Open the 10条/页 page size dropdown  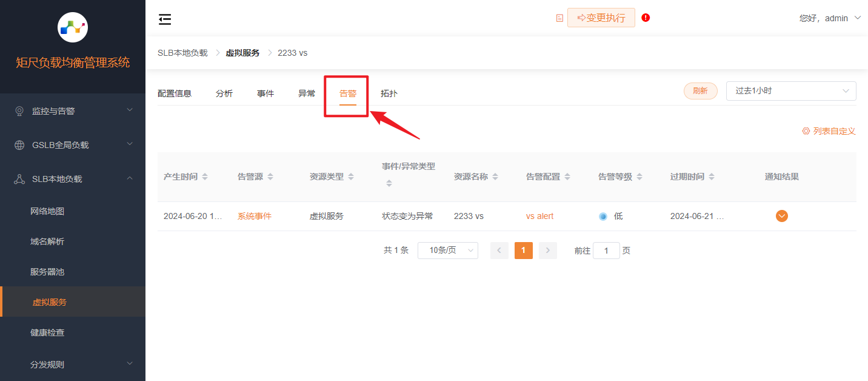[447, 251]
